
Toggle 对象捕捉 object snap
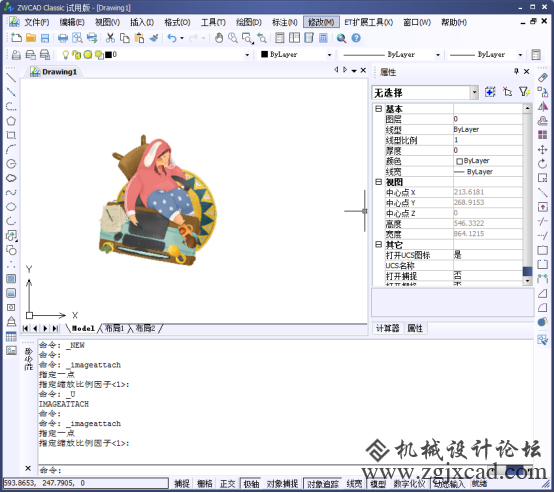click(282, 483)
